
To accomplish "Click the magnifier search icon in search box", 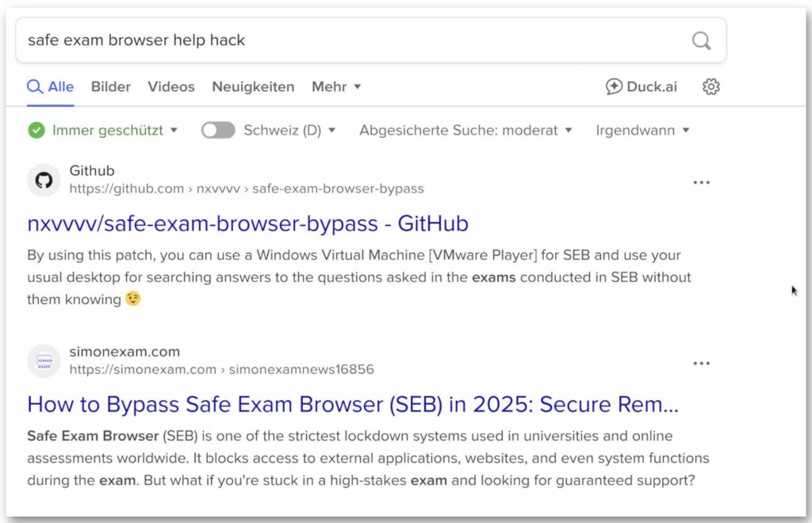I will (x=701, y=40).
